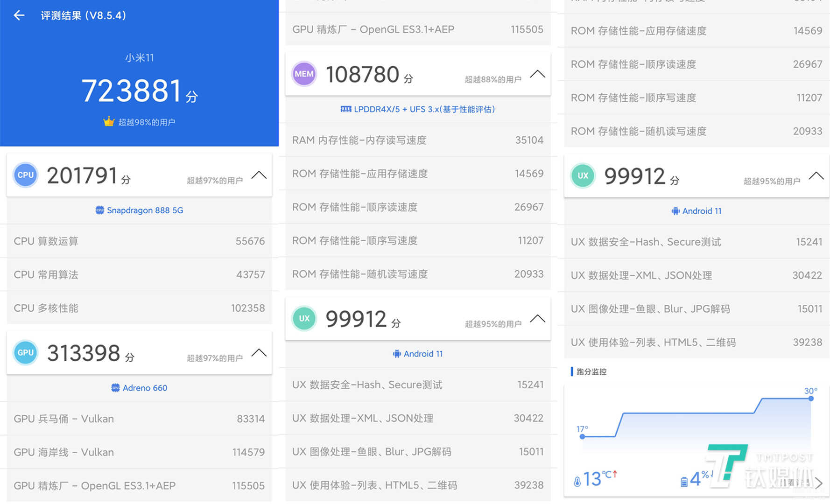Select UX 数据处理 row in right screenshot
830x504 pixels.
click(x=696, y=275)
